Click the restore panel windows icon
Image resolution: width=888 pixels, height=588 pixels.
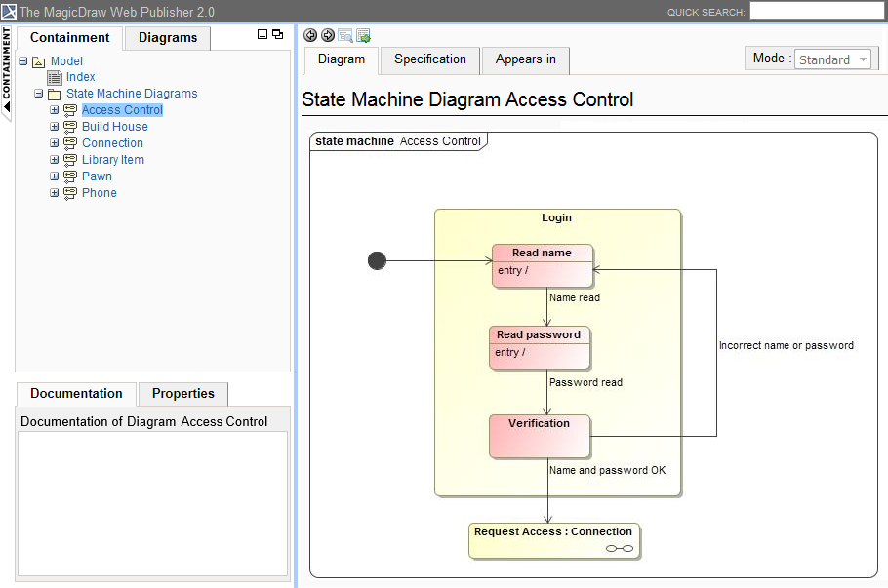click(x=278, y=34)
